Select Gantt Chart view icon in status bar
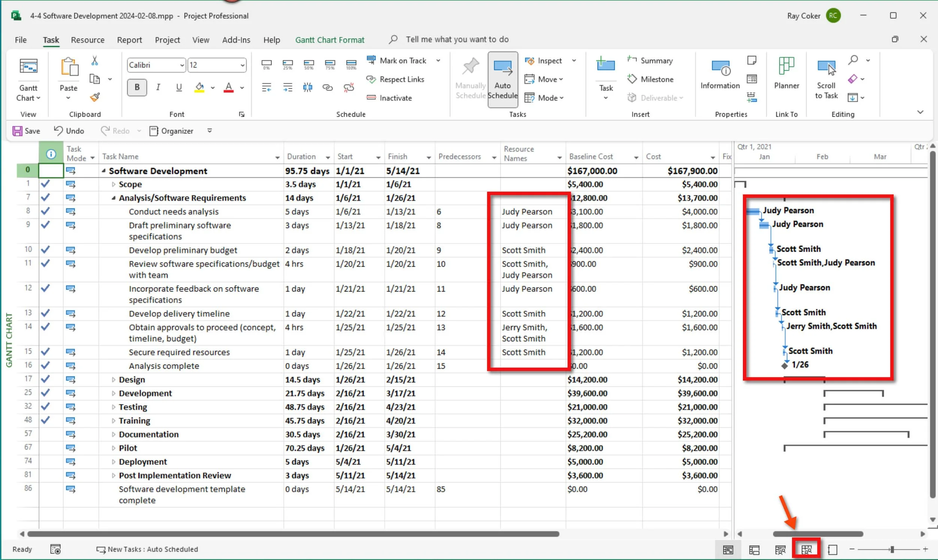The image size is (938, 560). tap(728, 550)
